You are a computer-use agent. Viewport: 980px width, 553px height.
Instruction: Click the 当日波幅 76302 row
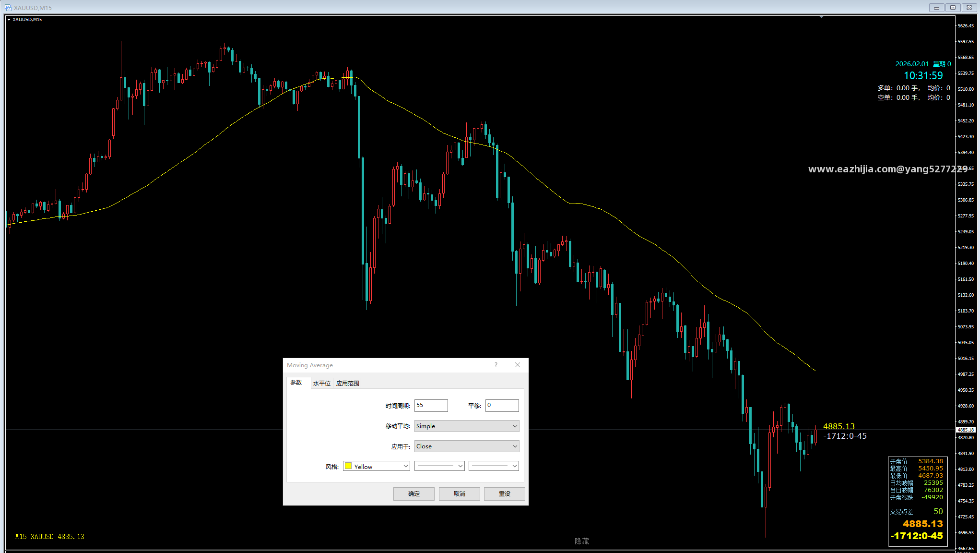pyautogui.click(x=916, y=490)
